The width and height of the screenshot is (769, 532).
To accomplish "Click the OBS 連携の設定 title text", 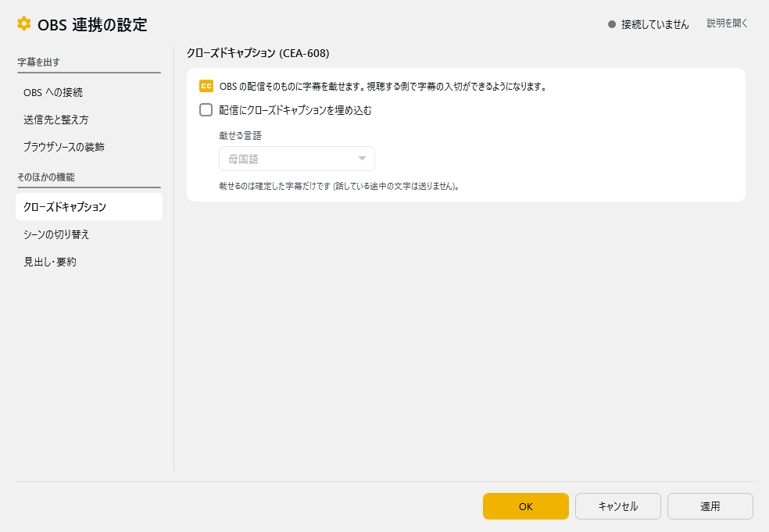I will click(x=92, y=24).
